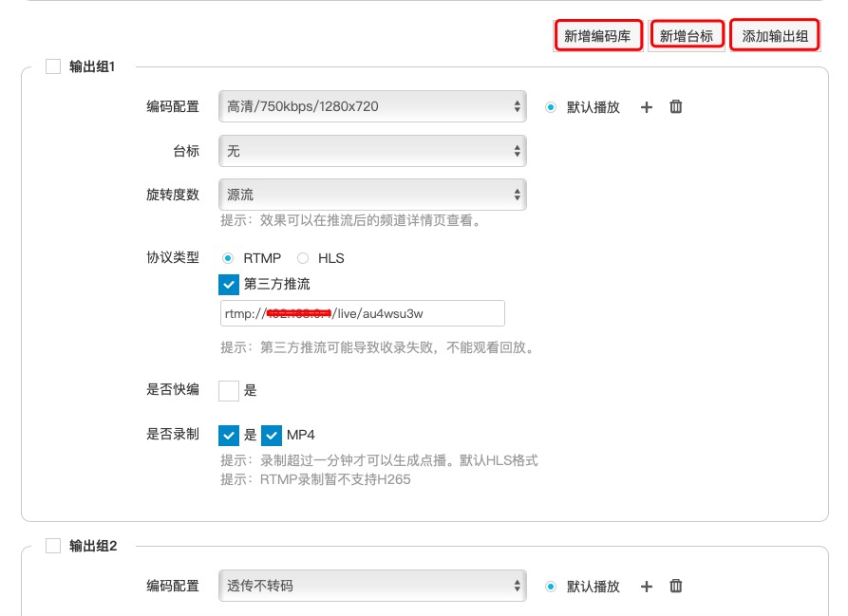Click trash icon in 输出组1 encoding row

click(x=676, y=107)
